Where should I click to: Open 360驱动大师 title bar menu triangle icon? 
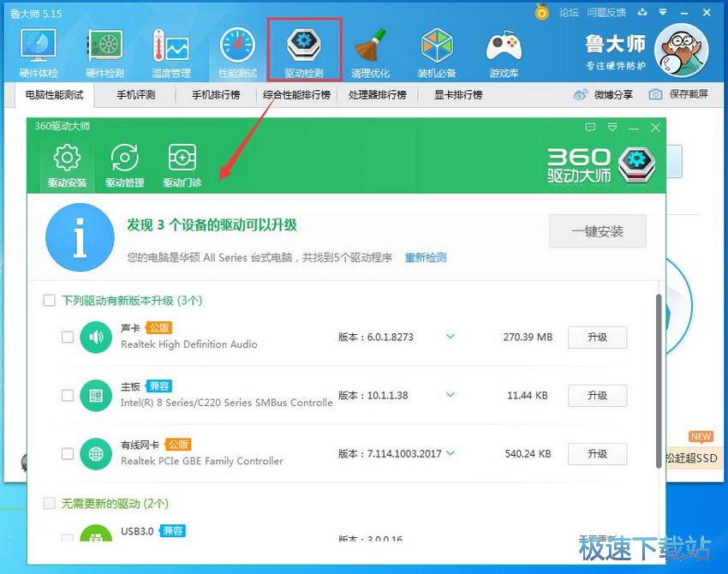pyautogui.click(x=612, y=128)
